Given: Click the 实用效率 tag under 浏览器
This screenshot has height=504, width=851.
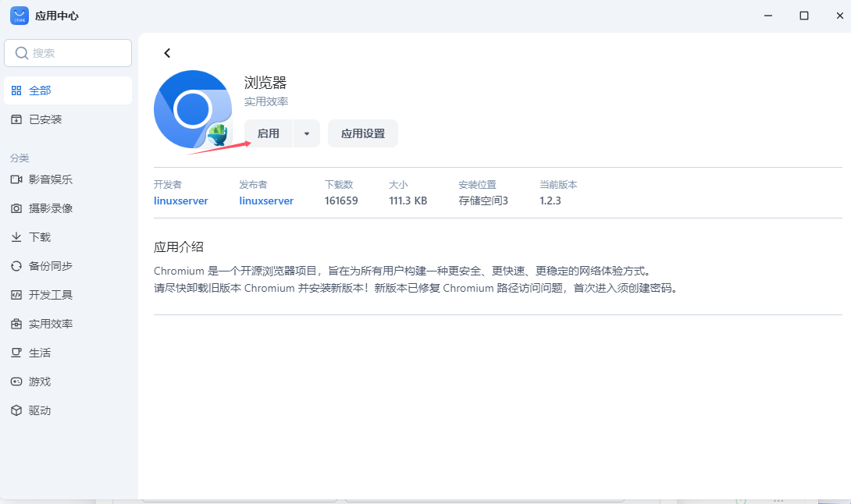Looking at the screenshot, I should point(266,102).
